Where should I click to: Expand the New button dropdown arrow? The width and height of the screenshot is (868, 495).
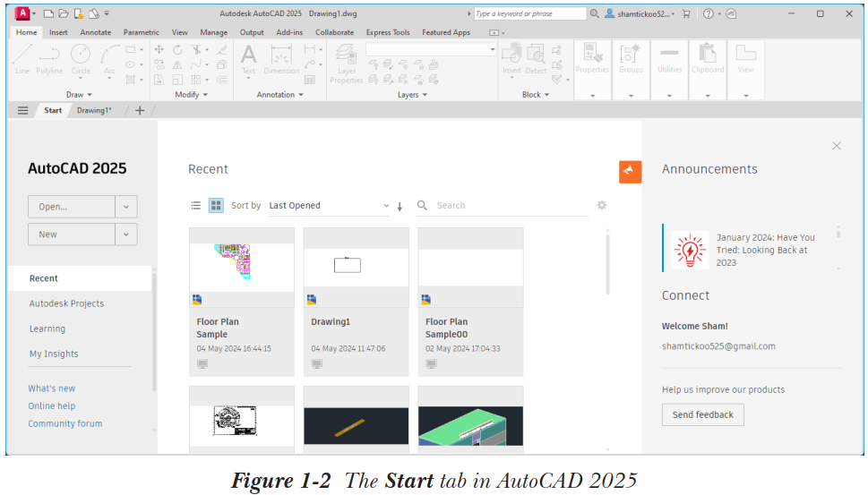[x=126, y=235]
